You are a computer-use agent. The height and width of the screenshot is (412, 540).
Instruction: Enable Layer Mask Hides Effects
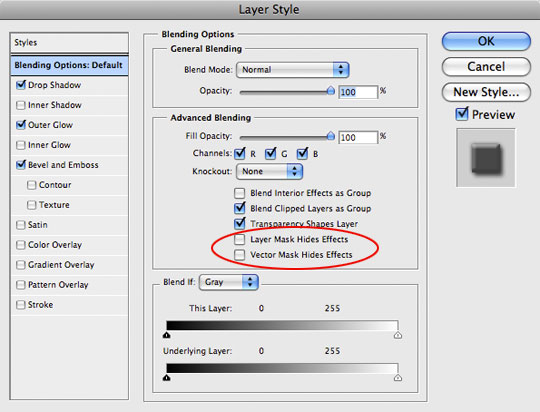click(239, 239)
